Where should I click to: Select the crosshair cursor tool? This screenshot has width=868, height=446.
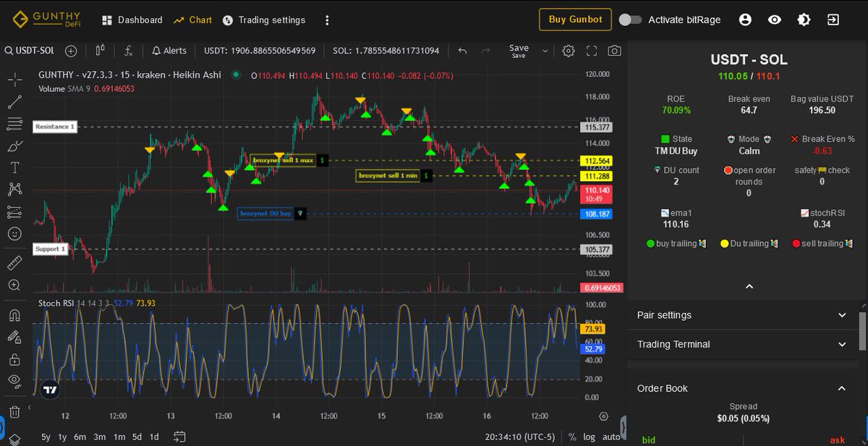tap(14, 80)
